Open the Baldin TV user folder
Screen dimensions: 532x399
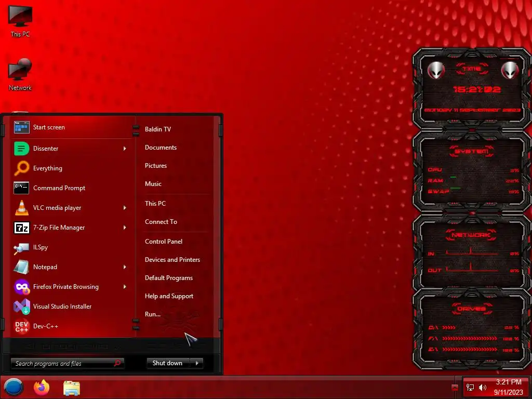pos(158,129)
